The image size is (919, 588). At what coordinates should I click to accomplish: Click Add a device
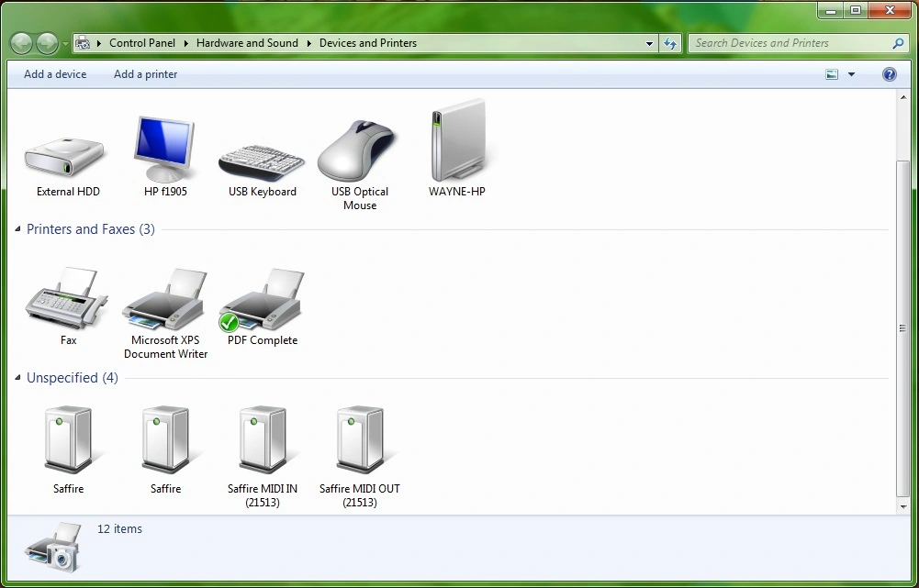point(55,74)
